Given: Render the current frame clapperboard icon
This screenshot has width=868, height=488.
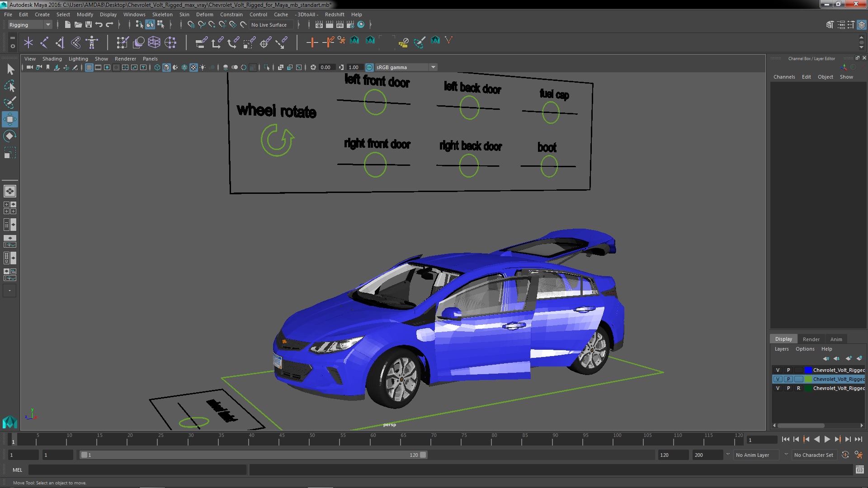Looking at the screenshot, I should [329, 25].
